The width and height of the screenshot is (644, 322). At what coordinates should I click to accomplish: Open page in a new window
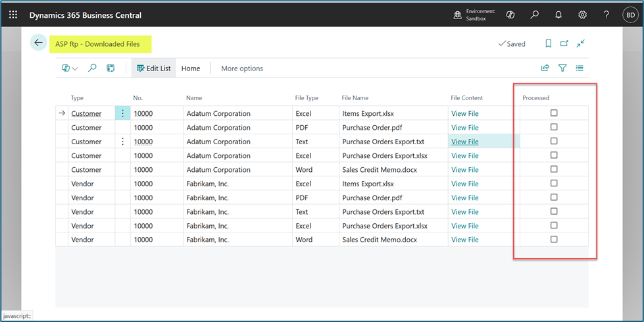coord(564,43)
